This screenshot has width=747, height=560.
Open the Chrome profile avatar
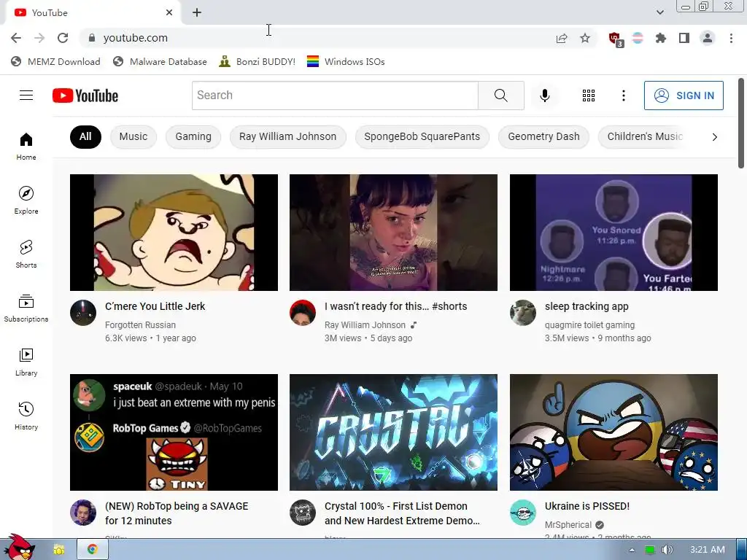[708, 38]
